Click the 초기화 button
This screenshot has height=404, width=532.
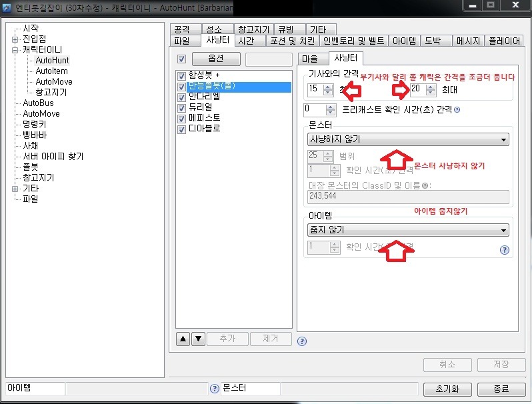(447, 389)
